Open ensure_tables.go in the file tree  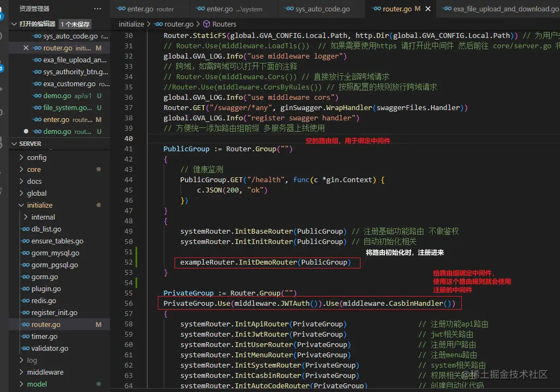click(x=59, y=241)
